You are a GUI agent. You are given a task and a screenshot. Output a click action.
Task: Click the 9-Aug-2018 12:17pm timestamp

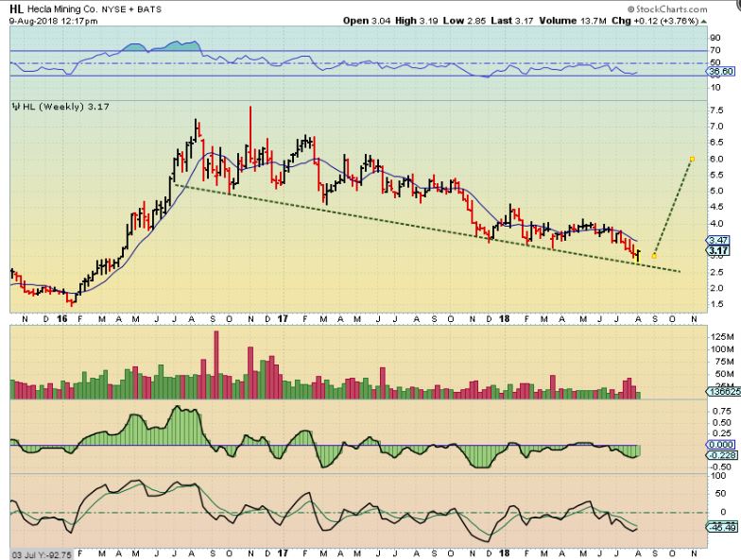tap(53, 21)
